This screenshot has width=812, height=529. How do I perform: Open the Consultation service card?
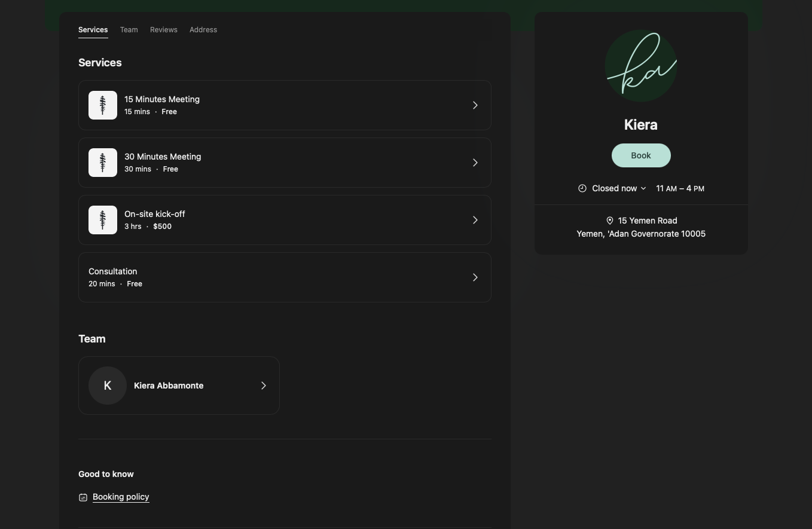click(x=285, y=277)
